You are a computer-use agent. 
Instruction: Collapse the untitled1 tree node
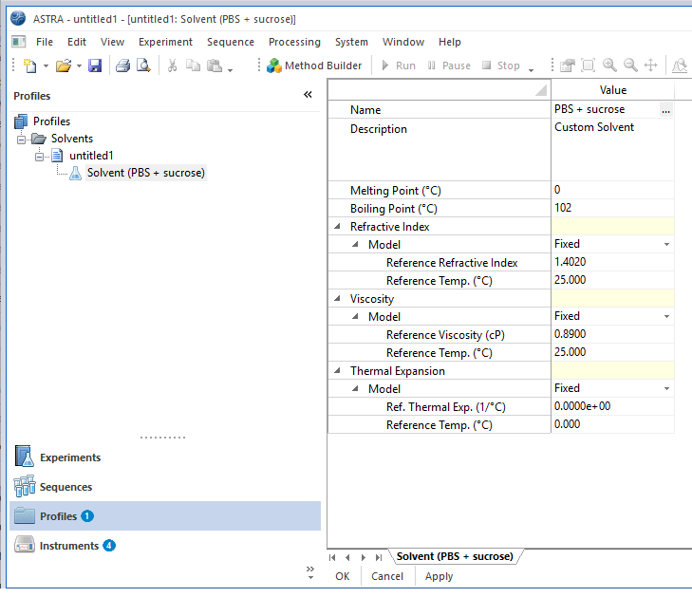click(40, 156)
